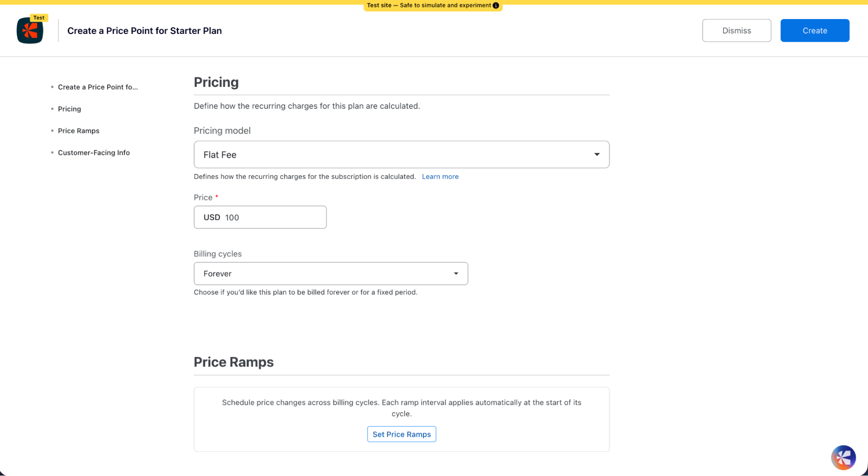Navigate to Customer-Facing Info section
This screenshot has width=868, height=476.
(94, 153)
